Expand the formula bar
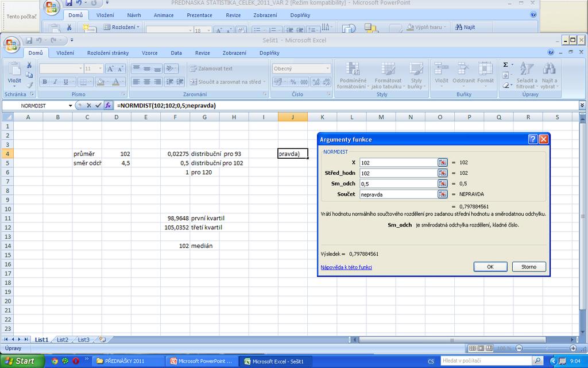Viewport: 588px width, 368px height. click(x=582, y=106)
